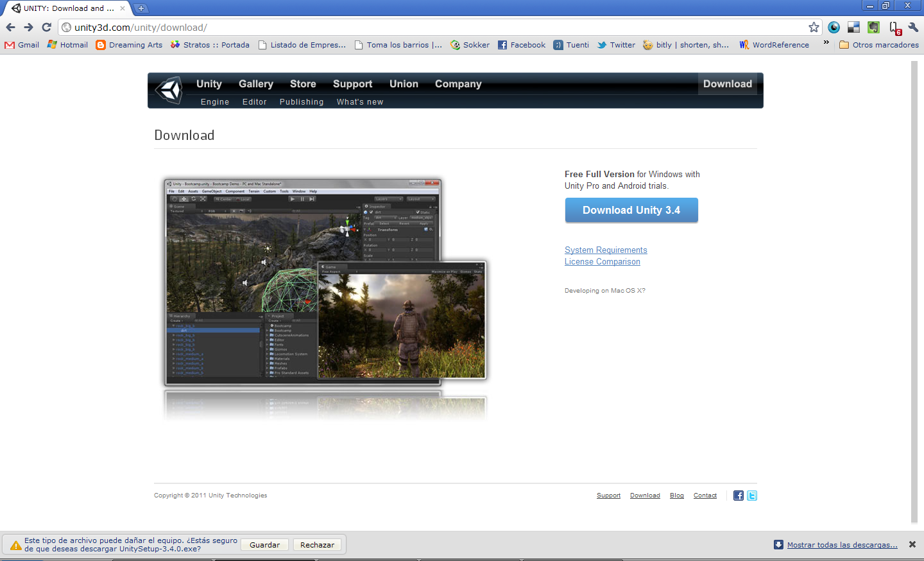This screenshot has height=561, width=924.
Task: Open the Otros marcadores folder
Action: point(879,45)
